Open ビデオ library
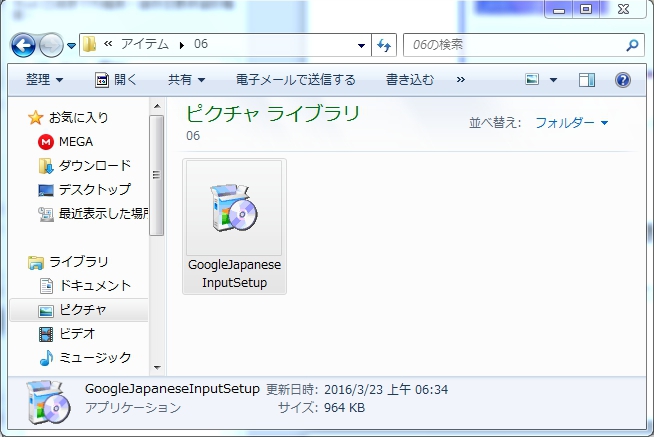The image size is (654, 437). point(77,334)
